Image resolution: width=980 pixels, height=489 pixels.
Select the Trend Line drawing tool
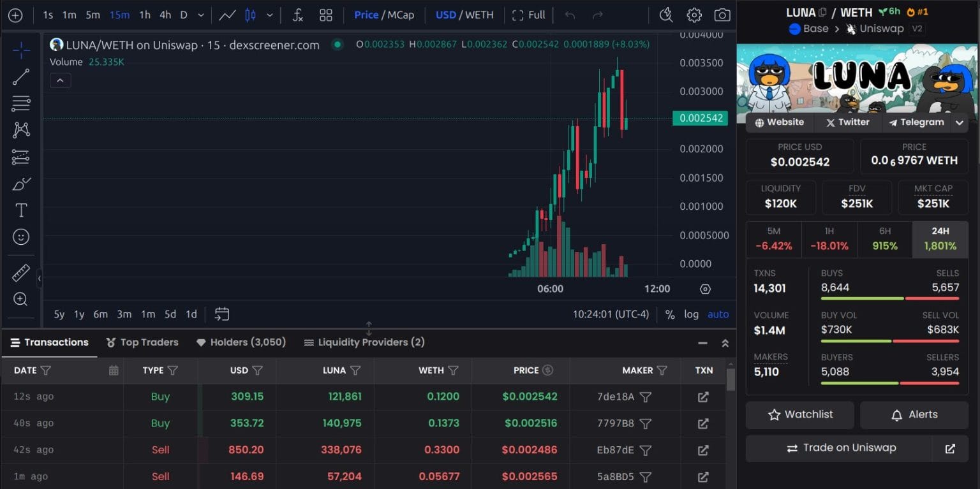[x=21, y=76]
